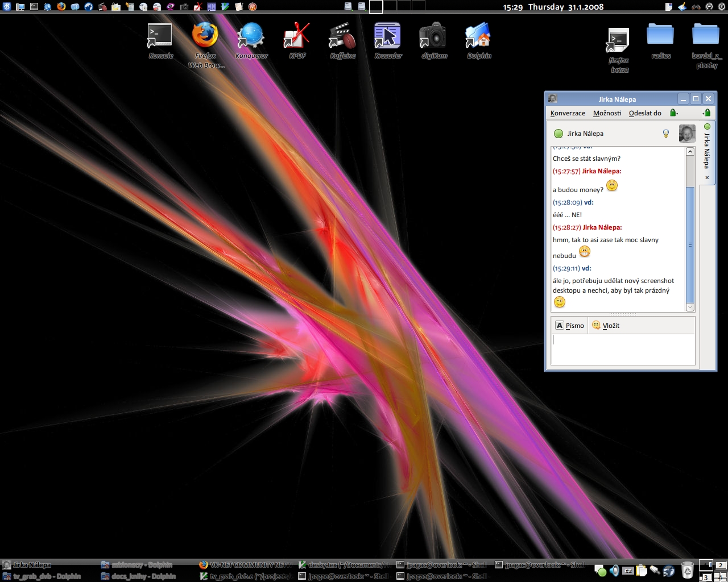Open the Možnosti menu
Image resolution: width=728 pixels, height=582 pixels.
pyautogui.click(x=607, y=113)
